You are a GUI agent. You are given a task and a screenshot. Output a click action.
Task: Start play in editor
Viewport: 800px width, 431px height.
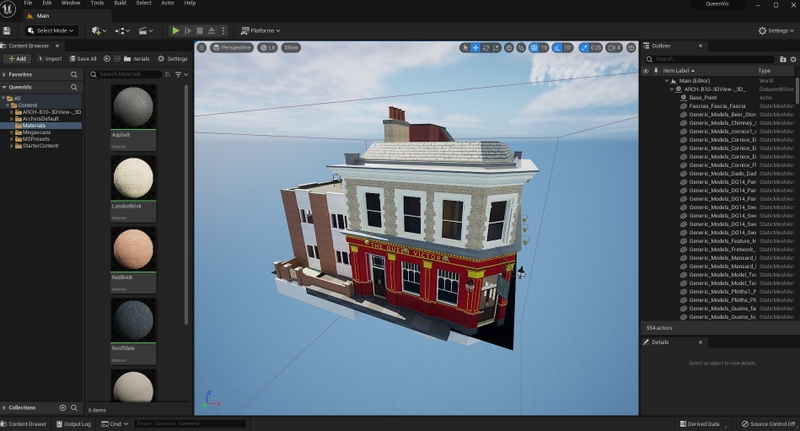click(x=176, y=31)
